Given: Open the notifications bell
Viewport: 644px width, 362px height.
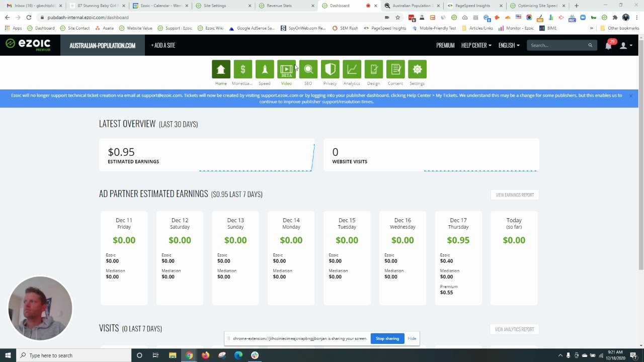Looking at the screenshot, I should (x=608, y=45).
